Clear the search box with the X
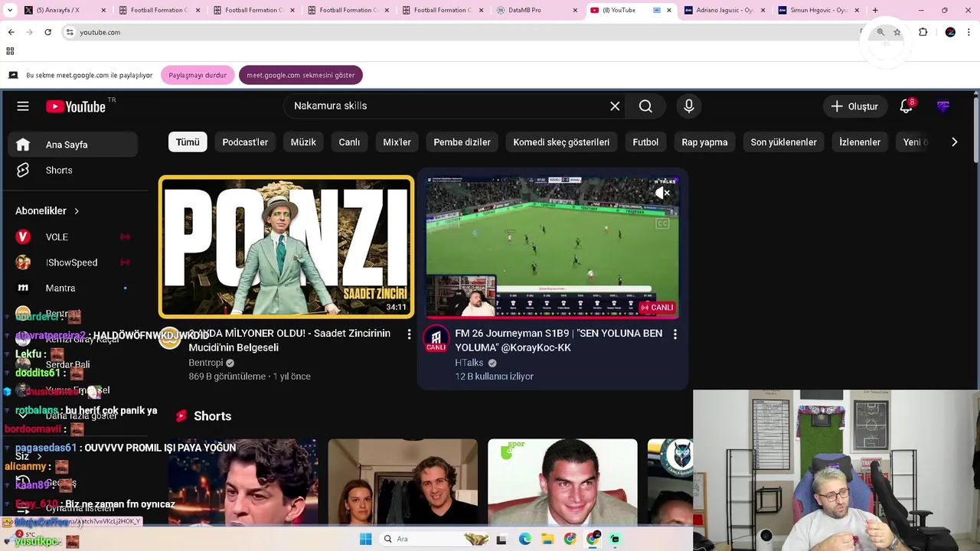The image size is (980, 551). point(615,106)
